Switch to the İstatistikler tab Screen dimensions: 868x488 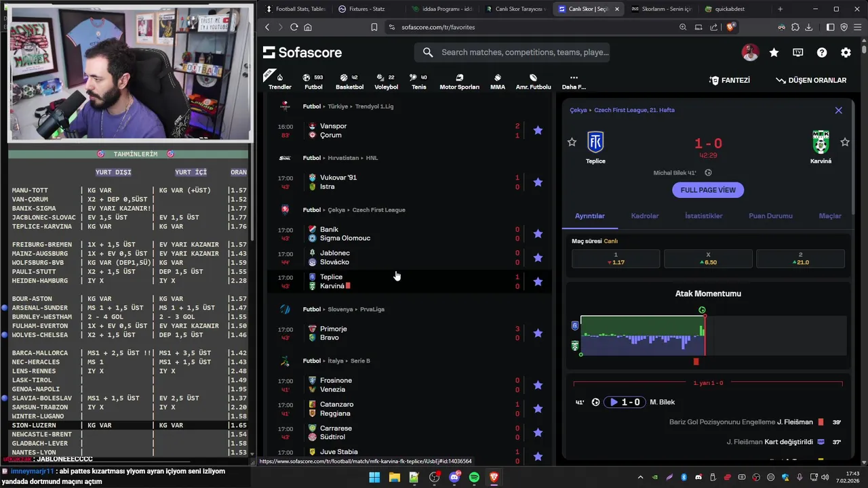tap(704, 216)
